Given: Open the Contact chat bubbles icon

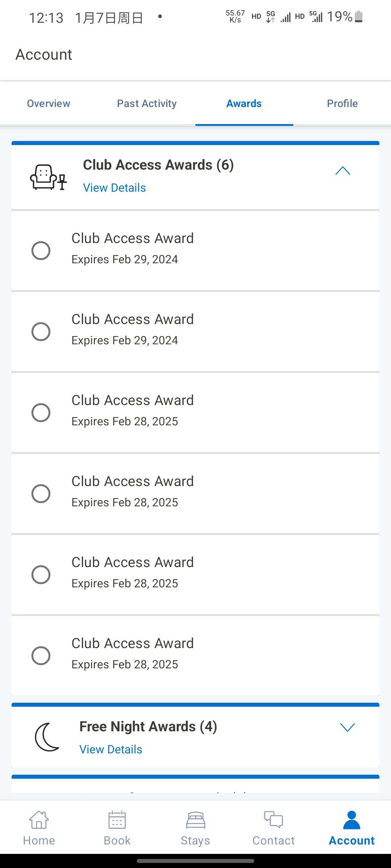Looking at the screenshot, I should [x=273, y=819].
